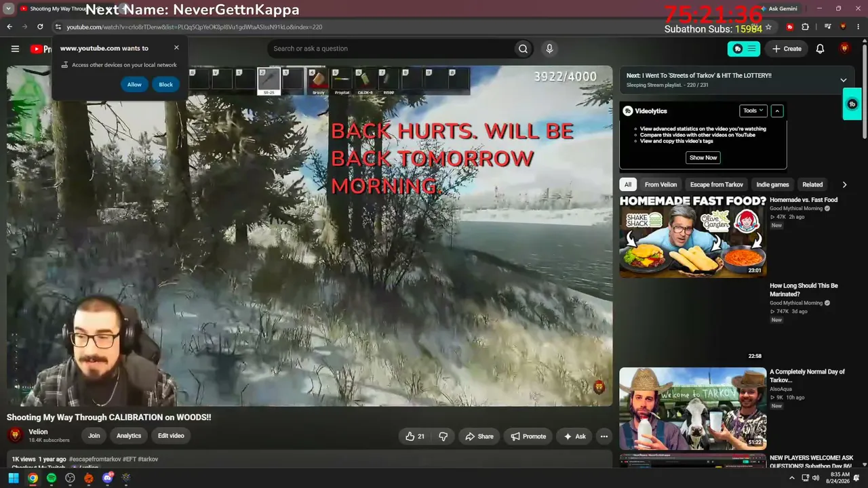Allow local network access permission
This screenshot has height=488, width=868.
[x=134, y=85]
